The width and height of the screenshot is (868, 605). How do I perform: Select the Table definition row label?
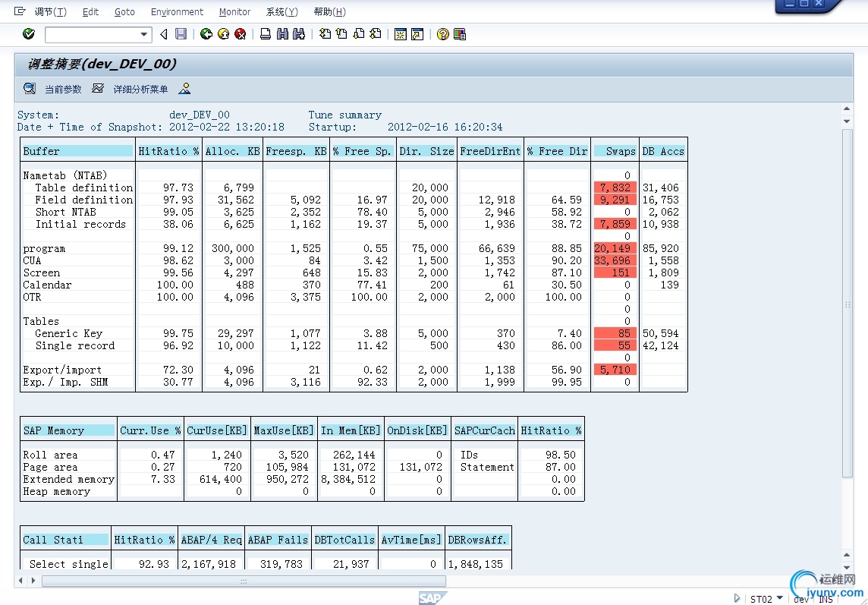[83, 187]
